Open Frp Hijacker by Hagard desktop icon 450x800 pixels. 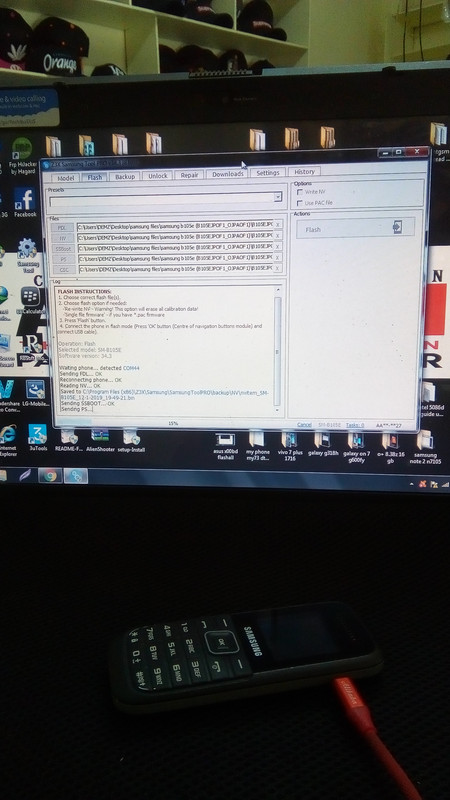pos(22,156)
